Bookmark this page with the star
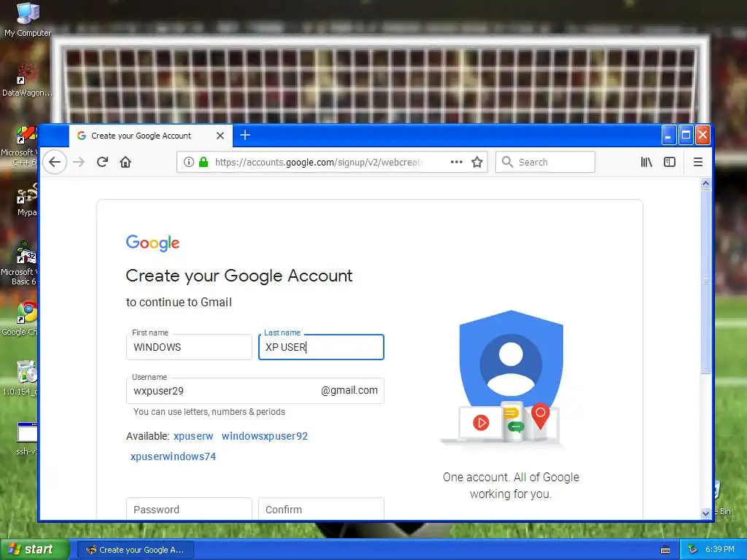Image resolution: width=747 pixels, height=560 pixels. point(477,163)
